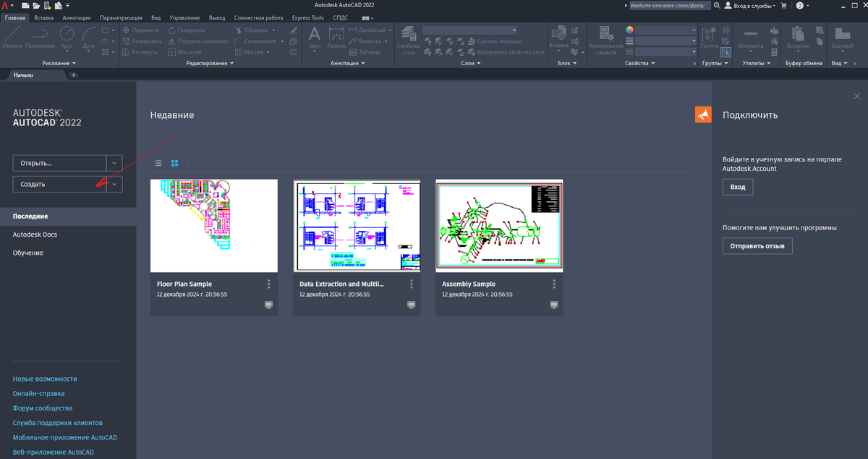Open the Express Tools ribbon tab
This screenshot has width=868, height=459.
[308, 17]
